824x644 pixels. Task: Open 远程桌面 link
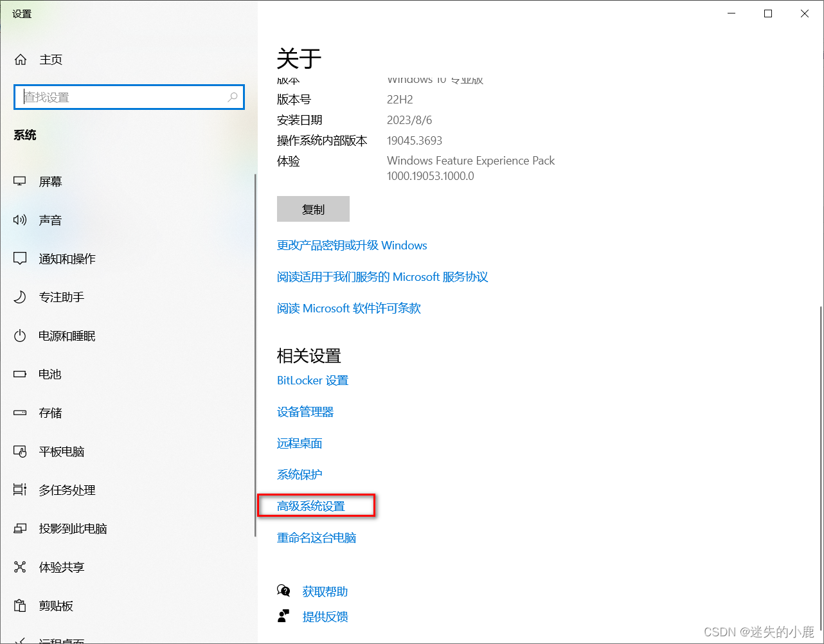(300, 443)
